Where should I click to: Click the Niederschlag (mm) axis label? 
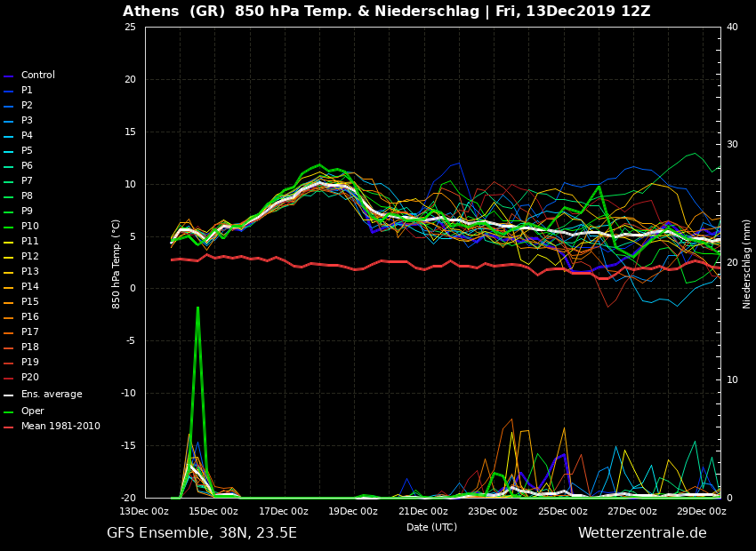click(x=747, y=264)
